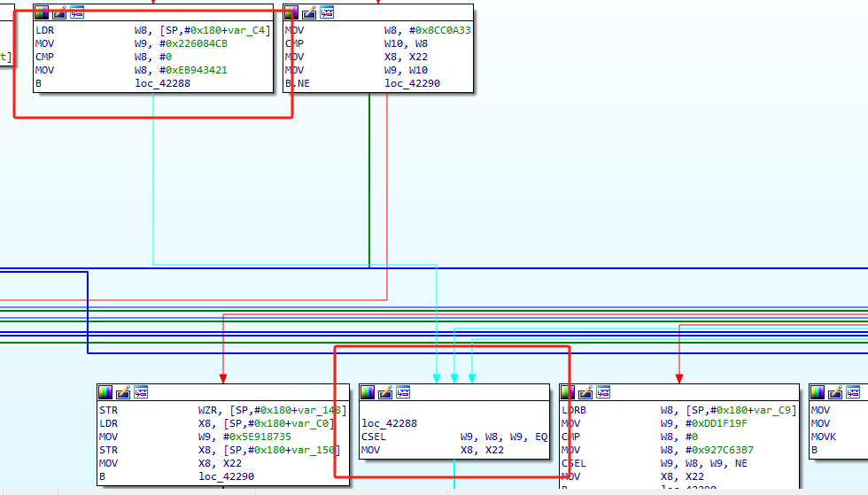Open node color picker in LDR var_C4 block

click(42, 12)
